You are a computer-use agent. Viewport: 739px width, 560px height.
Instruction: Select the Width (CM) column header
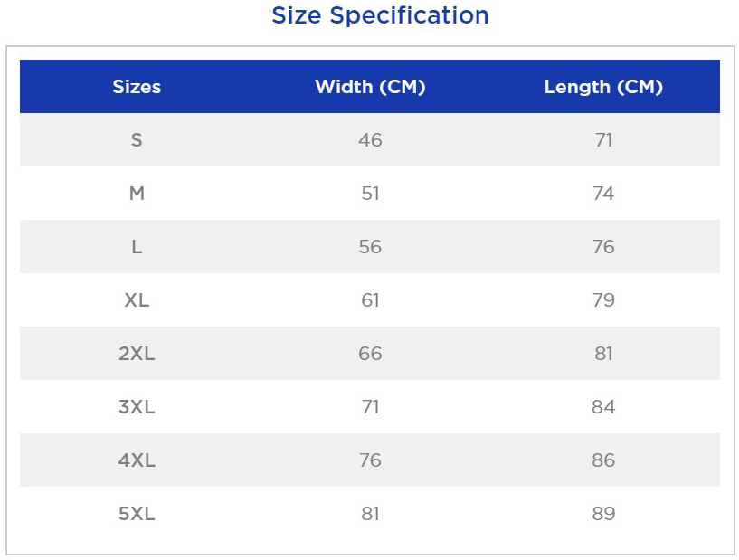click(370, 87)
